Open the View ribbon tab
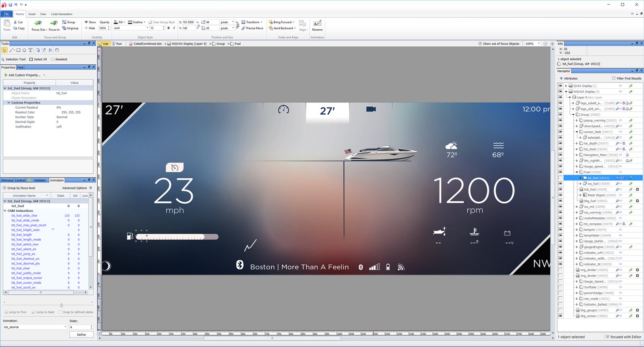Viewport: 644px width, 347px height. 43,14
